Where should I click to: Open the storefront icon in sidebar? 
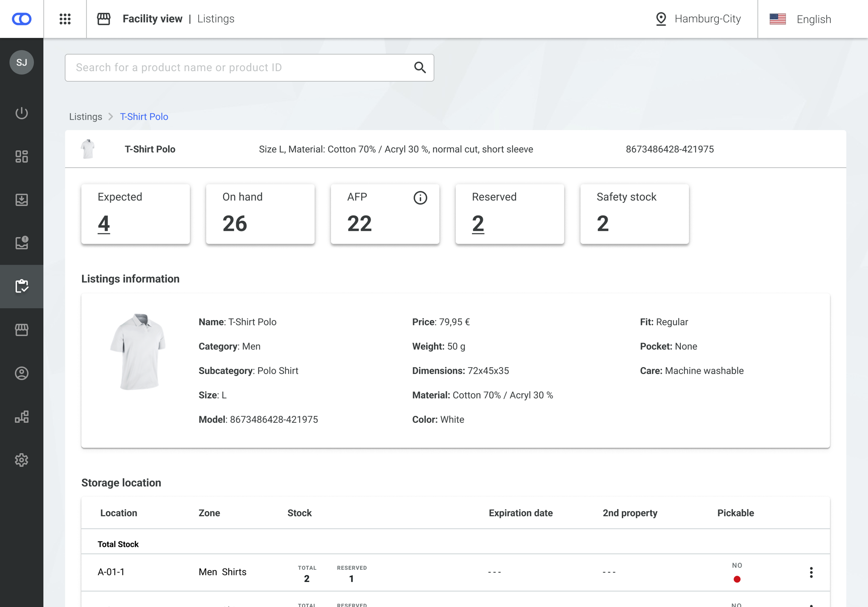21,329
